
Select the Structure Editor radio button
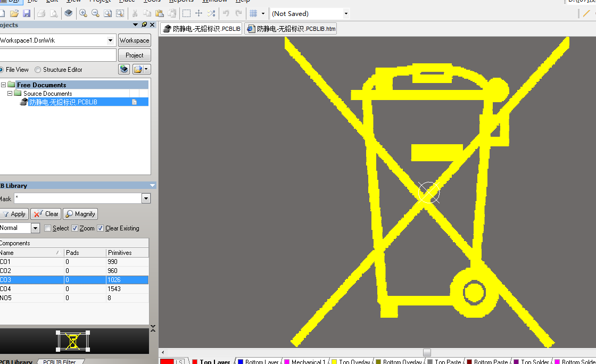coord(38,70)
